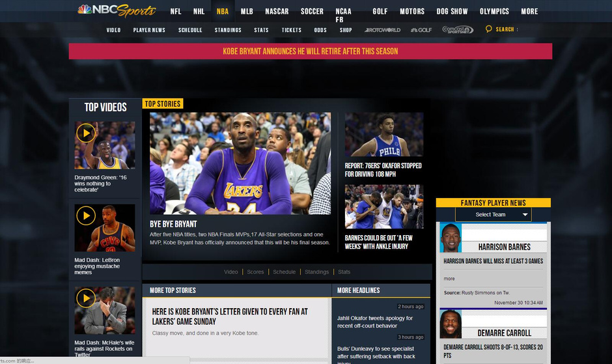This screenshot has width=612, height=364.
Task: Click the Harrison Barnes player photo
Action: point(451,238)
